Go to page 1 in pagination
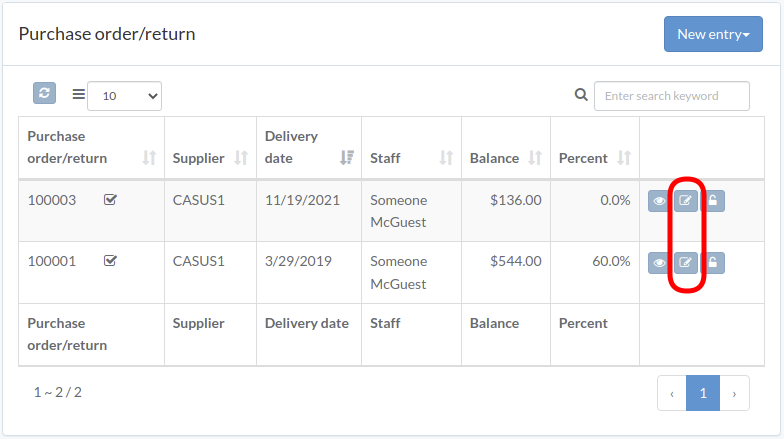This screenshot has width=784, height=439. coord(702,393)
